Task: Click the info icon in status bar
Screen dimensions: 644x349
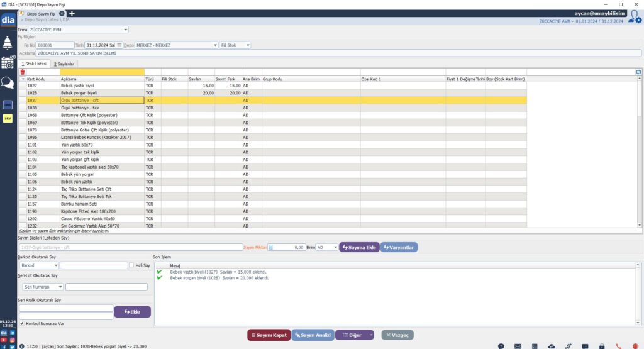Action: pyautogui.click(x=22, y=346)
